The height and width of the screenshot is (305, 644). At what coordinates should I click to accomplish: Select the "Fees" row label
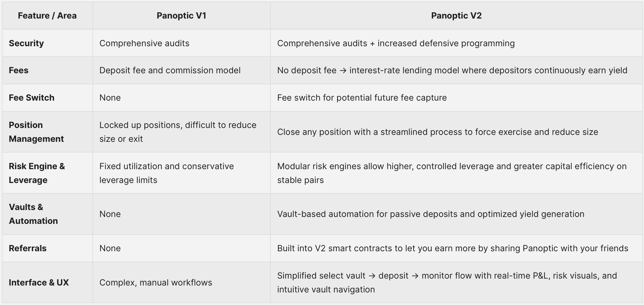tap(19, 70)
